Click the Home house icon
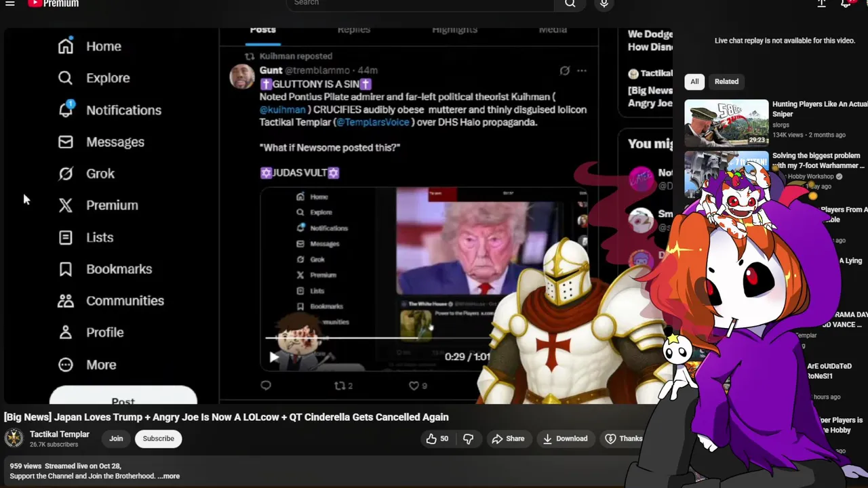 pyautogui.click(x=66, y=46)
